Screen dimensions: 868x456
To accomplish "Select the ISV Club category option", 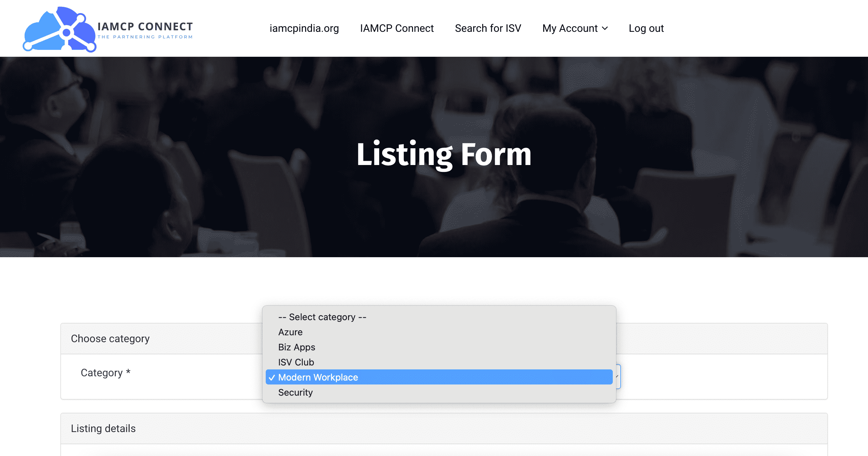I will (x=296, y=362).
